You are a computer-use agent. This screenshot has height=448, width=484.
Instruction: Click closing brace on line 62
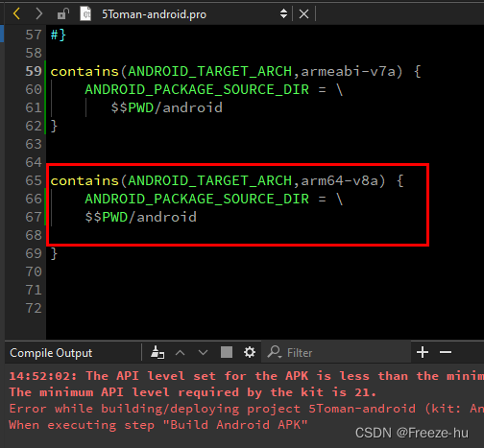tap(54, 126)
